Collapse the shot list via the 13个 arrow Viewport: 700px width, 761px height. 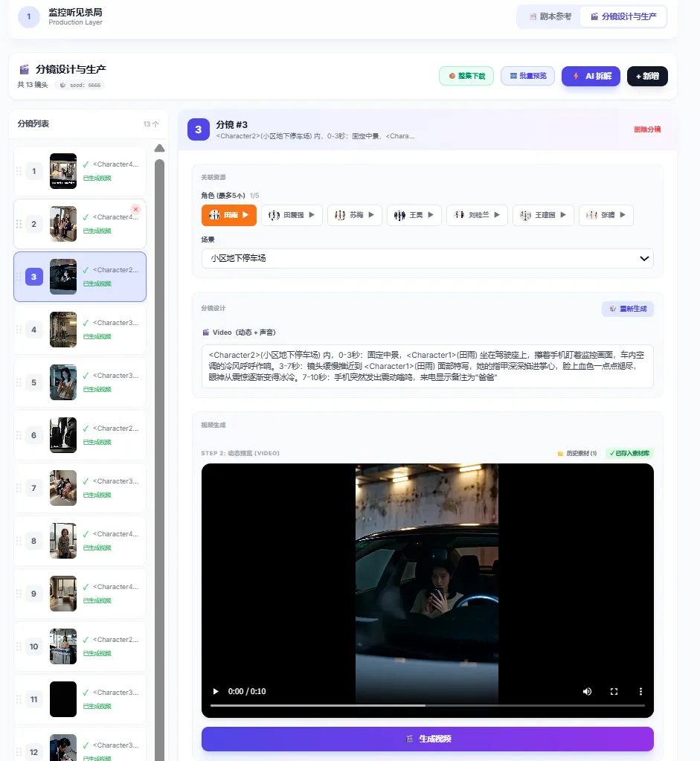151,123
